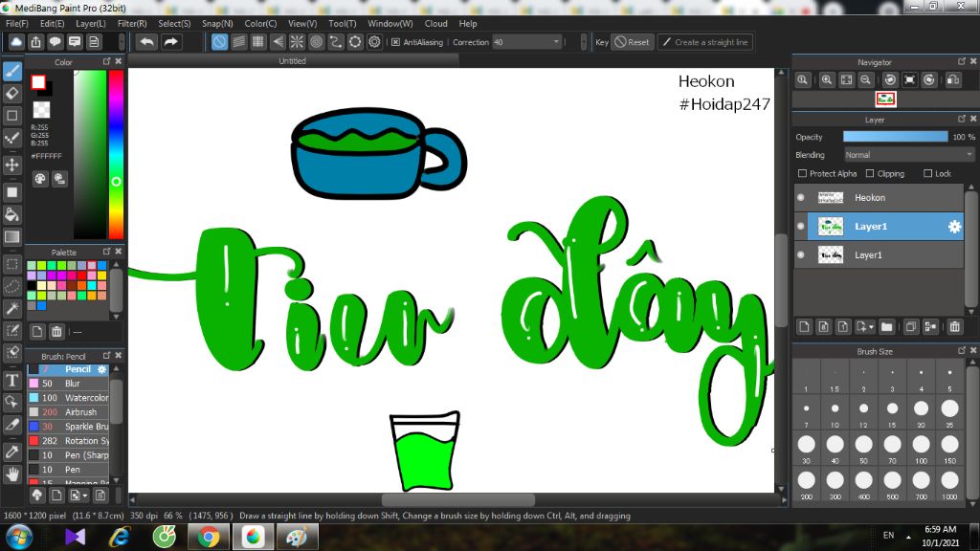Select the Hand tool
980x551 pixels.
(11, 474)
